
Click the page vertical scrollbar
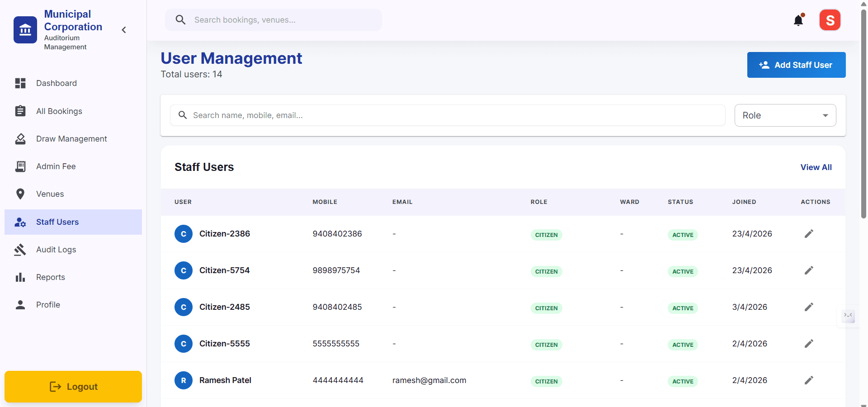coord(863,113)
